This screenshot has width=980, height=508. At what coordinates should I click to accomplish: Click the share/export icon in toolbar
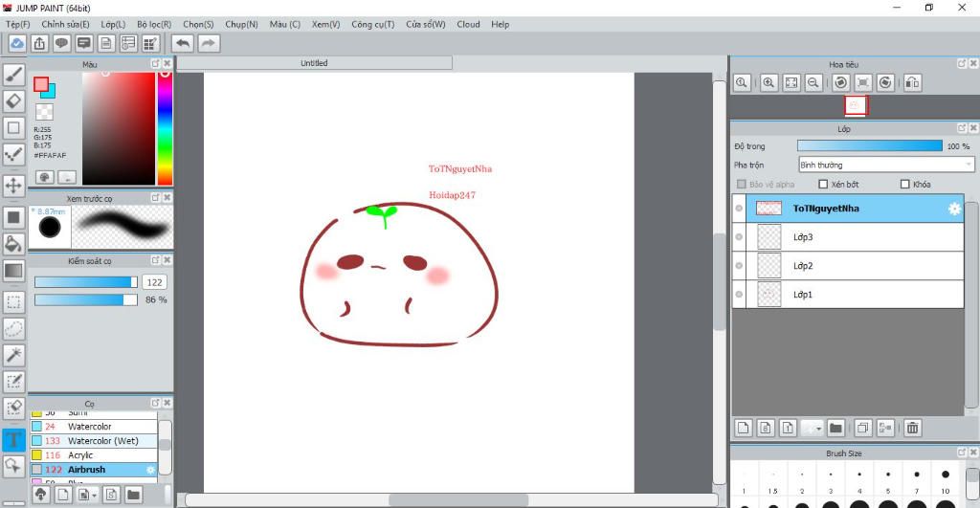(x=39, y=43)
